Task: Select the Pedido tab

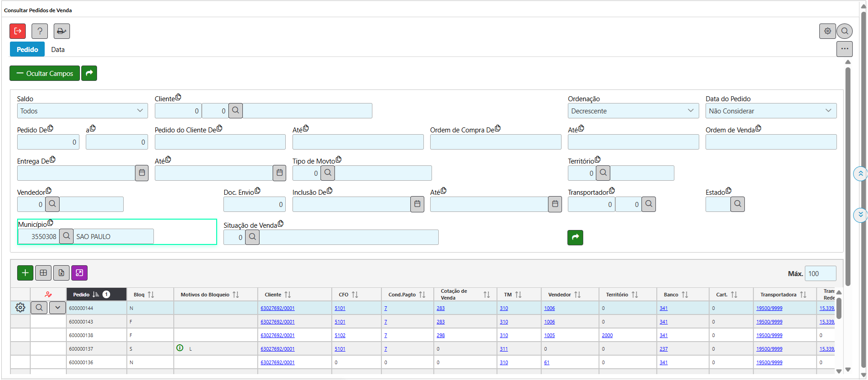Action: [x=27, y=50]
